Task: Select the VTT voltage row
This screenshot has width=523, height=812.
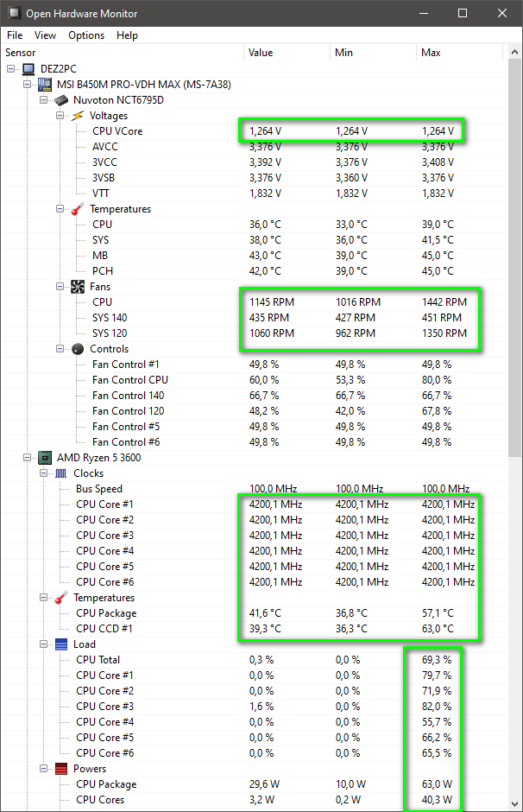Action: tap(254, 193)
